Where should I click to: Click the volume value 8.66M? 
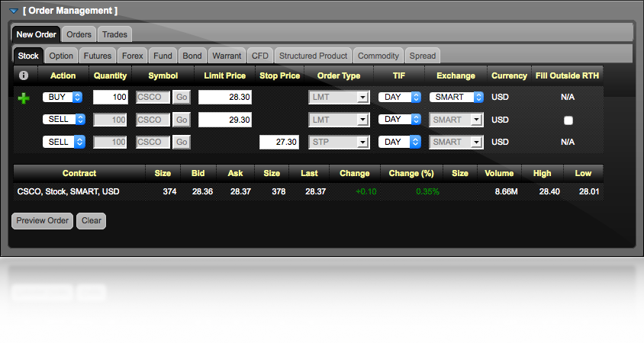[x=506, y=191]
